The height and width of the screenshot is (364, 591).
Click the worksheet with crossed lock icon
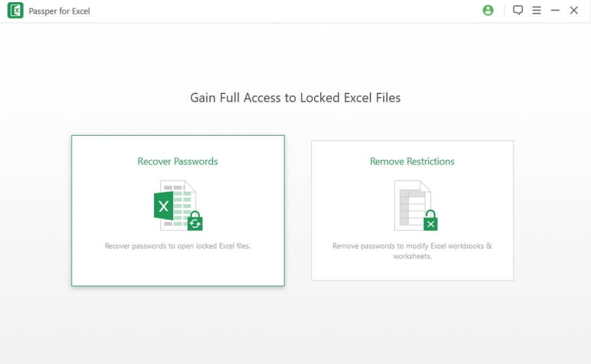click(x=412, y=205)
